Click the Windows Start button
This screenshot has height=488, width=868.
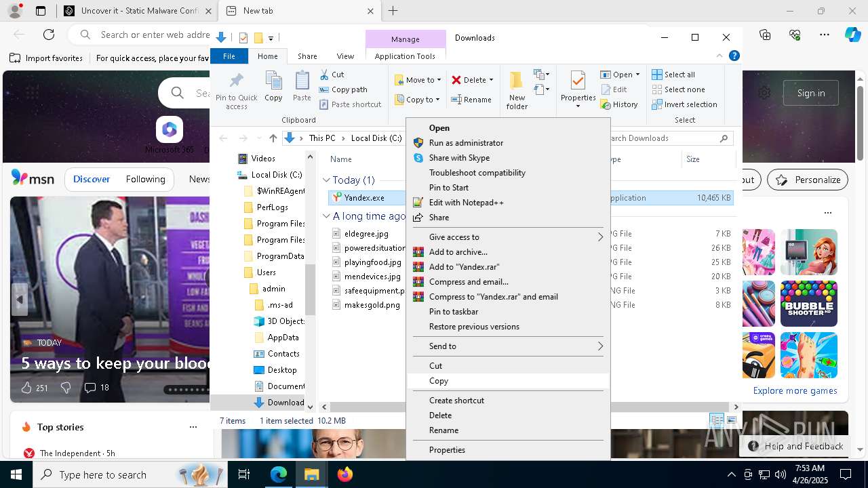[x=16, y=474]
